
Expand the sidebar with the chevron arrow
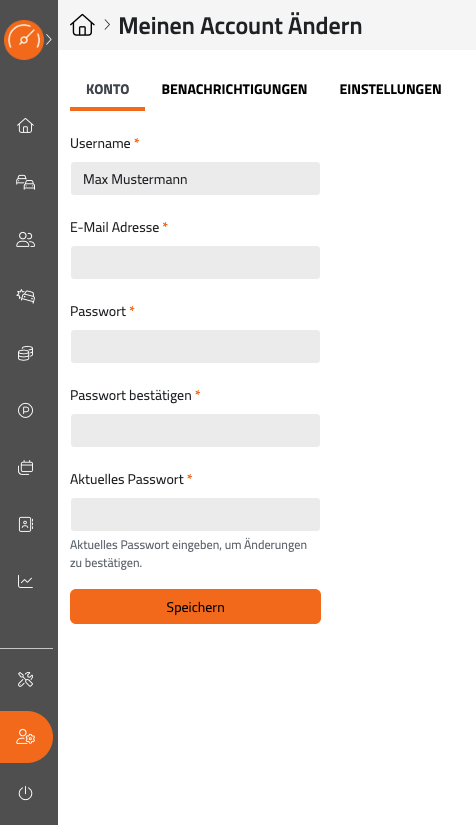49,39
